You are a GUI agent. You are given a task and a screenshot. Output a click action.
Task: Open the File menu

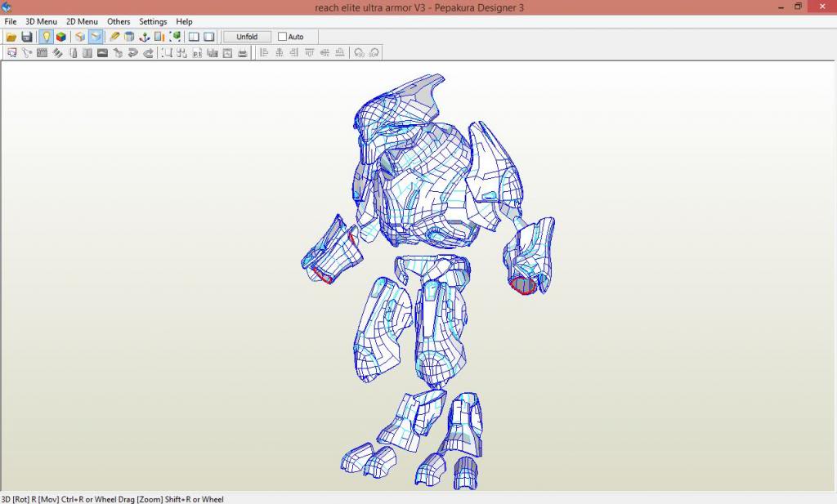10,21
